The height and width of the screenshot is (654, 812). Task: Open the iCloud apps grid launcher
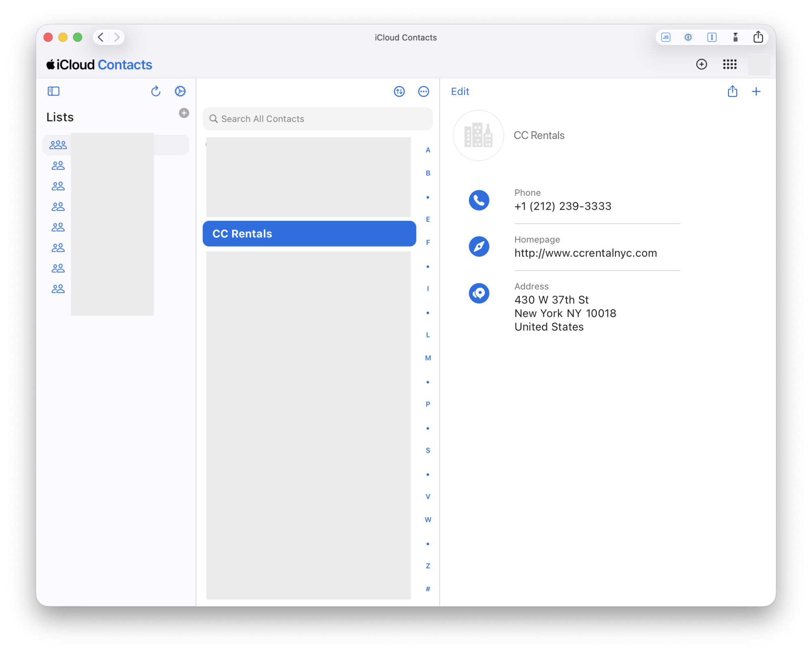pos(730,64)
